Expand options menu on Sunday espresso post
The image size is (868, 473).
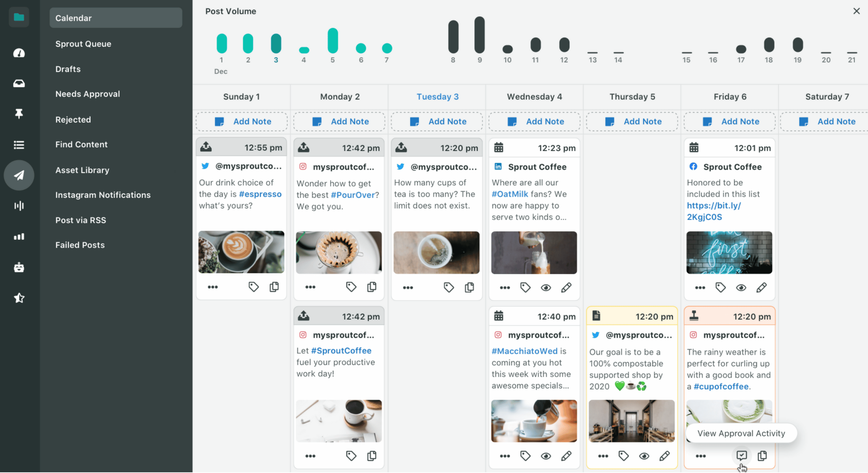(213, 287)
